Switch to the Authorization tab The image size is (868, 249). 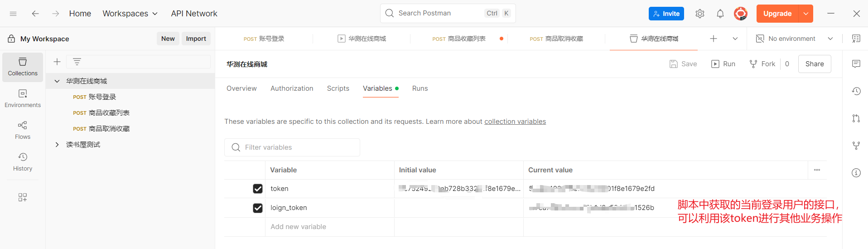(292, 88)
